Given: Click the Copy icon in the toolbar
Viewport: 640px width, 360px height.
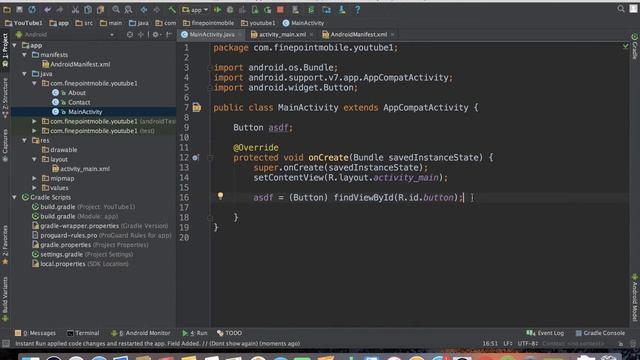Looking at the screenshot, I should (x=88, y=9).
